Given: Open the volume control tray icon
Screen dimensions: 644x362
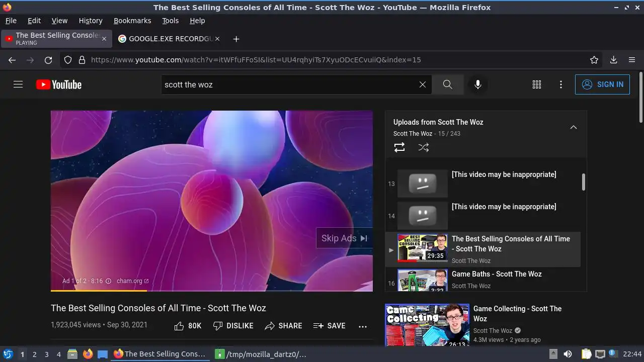Looking at the screenshot, I should coord(568,354).
